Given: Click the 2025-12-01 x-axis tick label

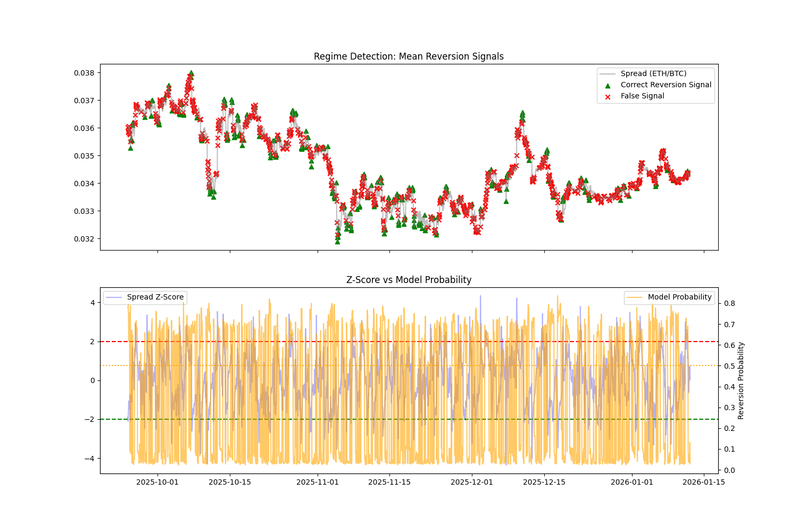Looking at the screenshot, I should tap(472, 482).
